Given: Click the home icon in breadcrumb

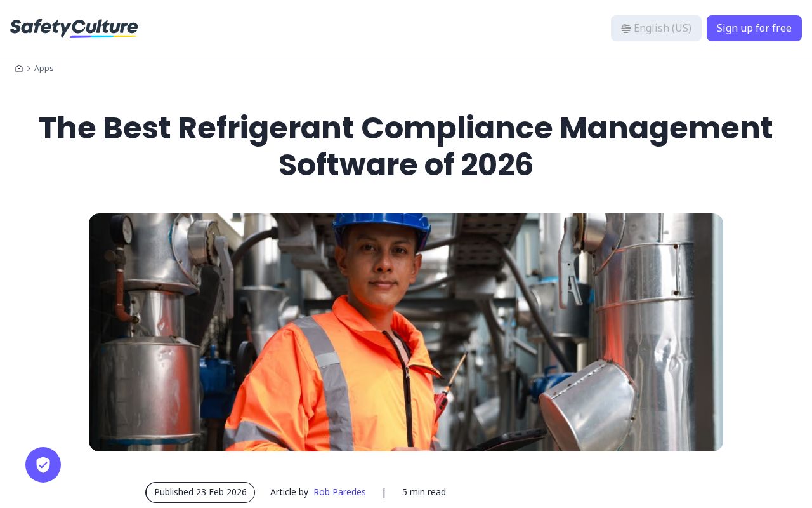Looking at the screenshot, I should coord(19,69).
